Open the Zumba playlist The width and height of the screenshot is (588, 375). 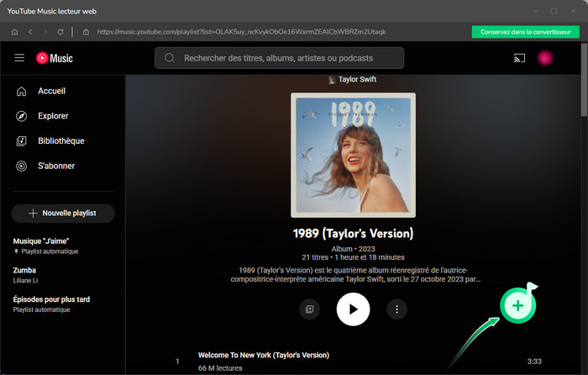click(x=25, y=275)
